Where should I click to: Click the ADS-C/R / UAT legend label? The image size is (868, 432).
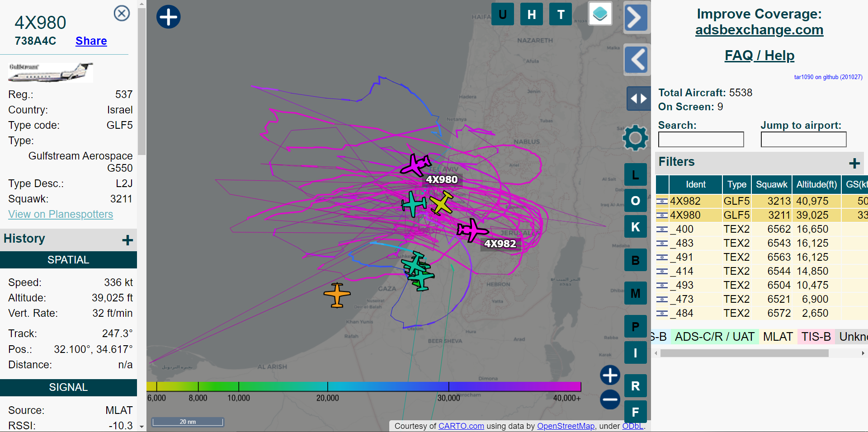[714, 337]
